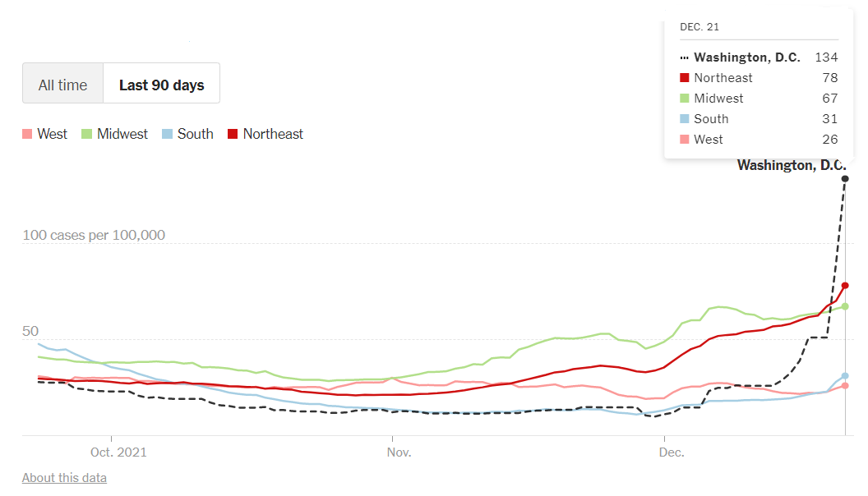The image size is (868, 496).
Task: Toggle the Midwest series via its legend label
Action: [122, 133]
